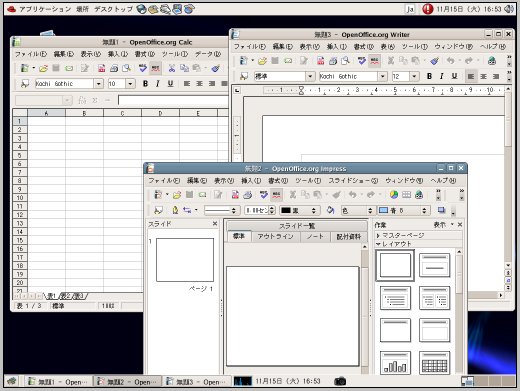Image resolution: width=520 pixels, height=391 pixels.
Task: Click the Chart icon in Impress toolbar
Action: coord(394,195)
